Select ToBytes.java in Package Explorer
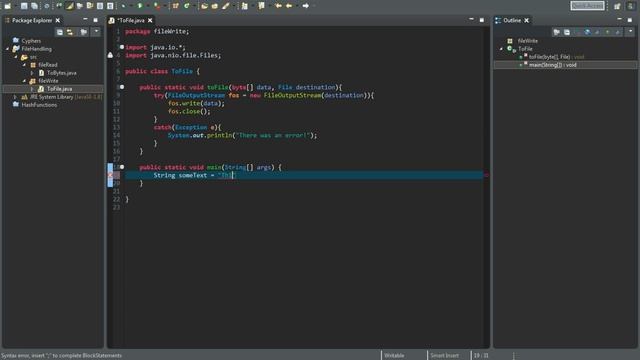Image resolution: width=640 pixels, height=360 pixels. (62, 73)
